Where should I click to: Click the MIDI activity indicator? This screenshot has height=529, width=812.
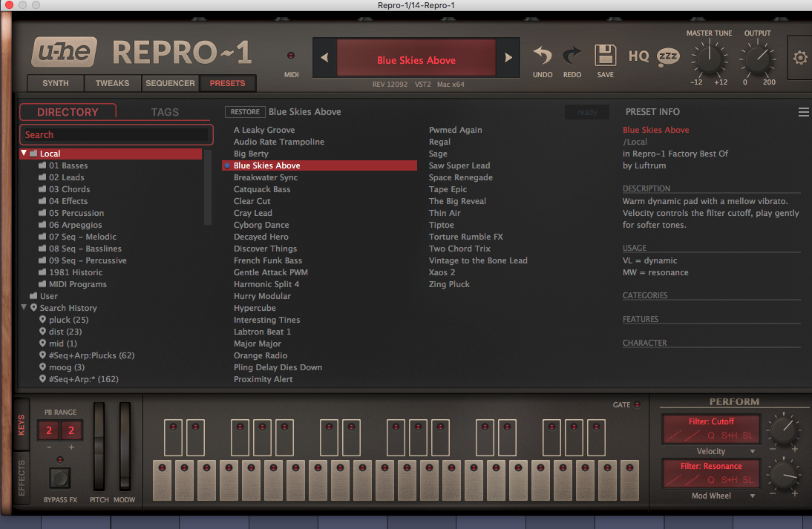click(290, 56)
